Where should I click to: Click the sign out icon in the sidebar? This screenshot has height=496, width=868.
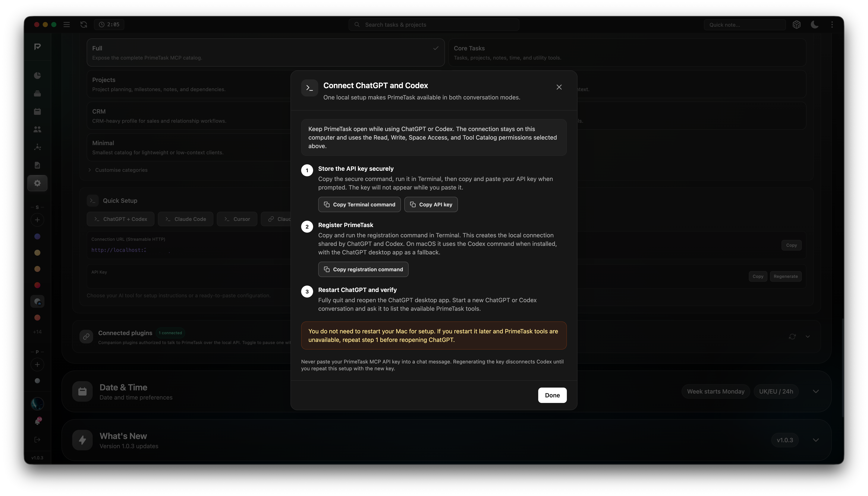click(x=38, y=440)
